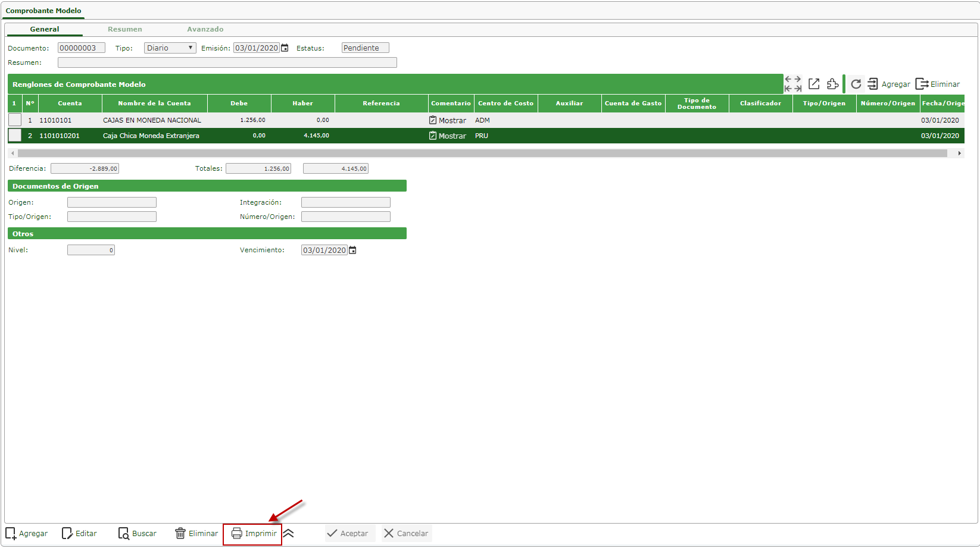Switch to the Avanzado tab
Viewport: 980px width, 548px height.
pyautogui.click(x=205, y=29)
